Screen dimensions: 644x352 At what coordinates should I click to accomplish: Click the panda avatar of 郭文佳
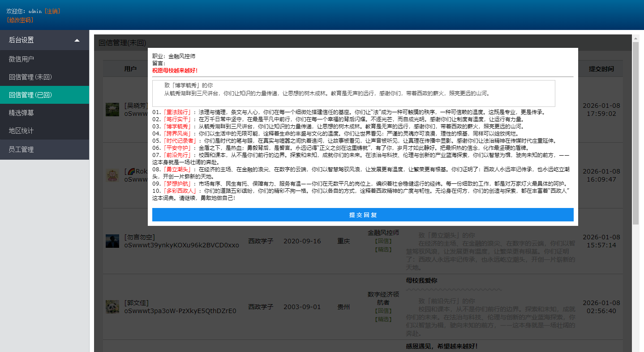click(112, 307)
